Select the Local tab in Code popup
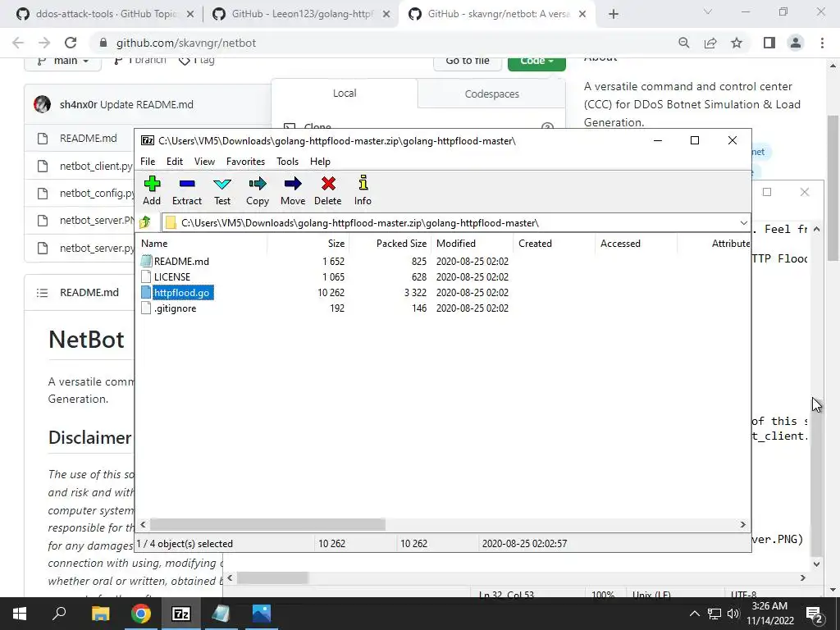Image resolution: width=840 pixels, height=630 pixels. [x=345, y=94]
